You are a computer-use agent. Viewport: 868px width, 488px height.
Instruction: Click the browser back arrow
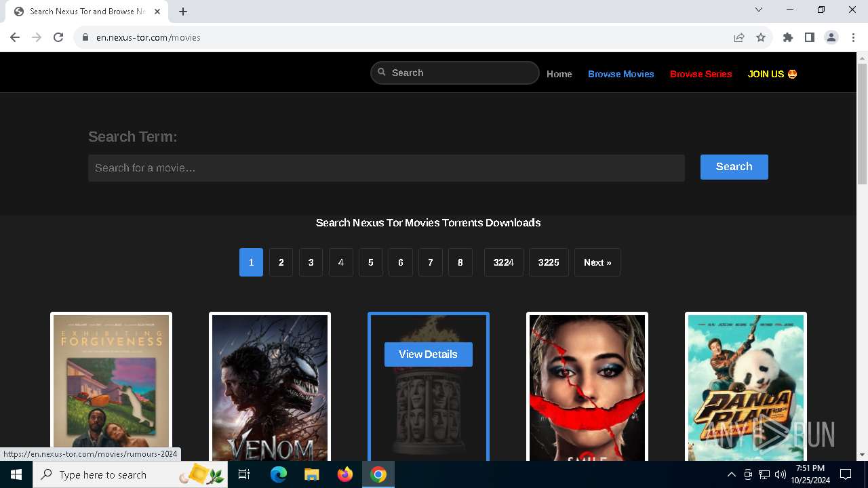click(x=15, y=37)
